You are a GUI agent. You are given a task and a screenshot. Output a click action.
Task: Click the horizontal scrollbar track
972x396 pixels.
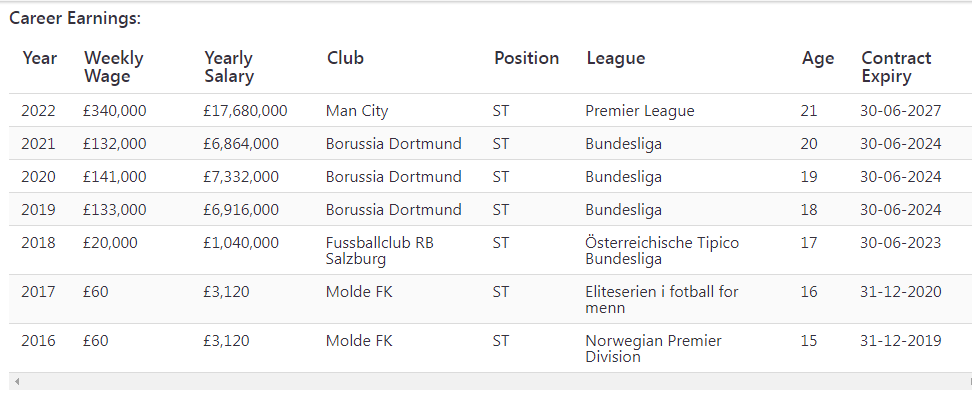pos(490,381)
